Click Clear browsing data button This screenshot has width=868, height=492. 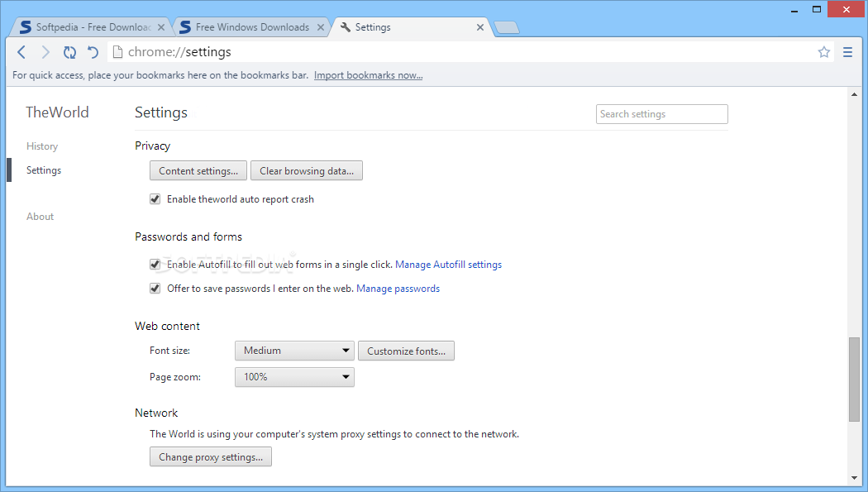click(x=307, y=170)
